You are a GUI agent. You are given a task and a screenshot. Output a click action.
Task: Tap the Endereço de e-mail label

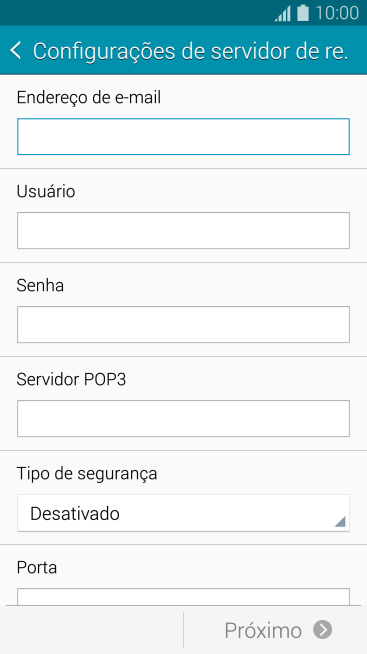[89, 98]
